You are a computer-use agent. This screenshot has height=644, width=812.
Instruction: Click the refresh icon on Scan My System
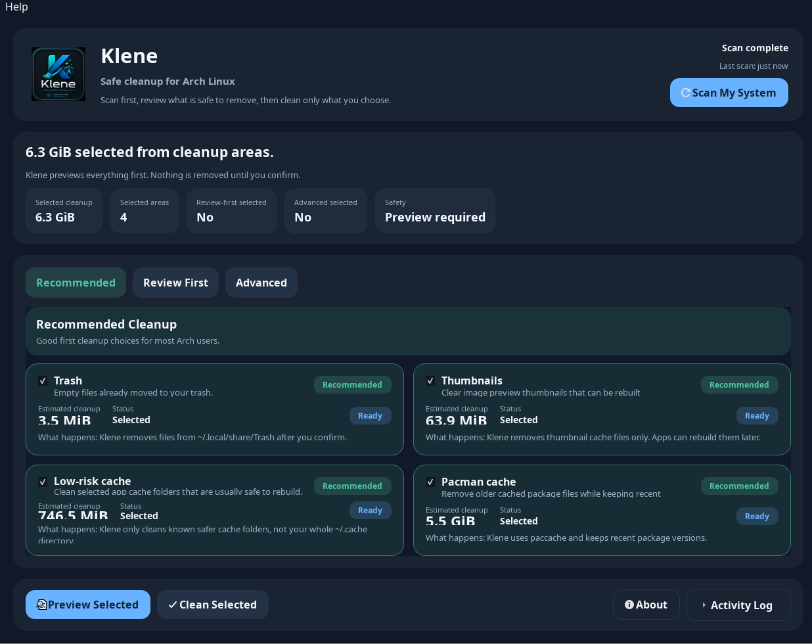pos(685,93)
